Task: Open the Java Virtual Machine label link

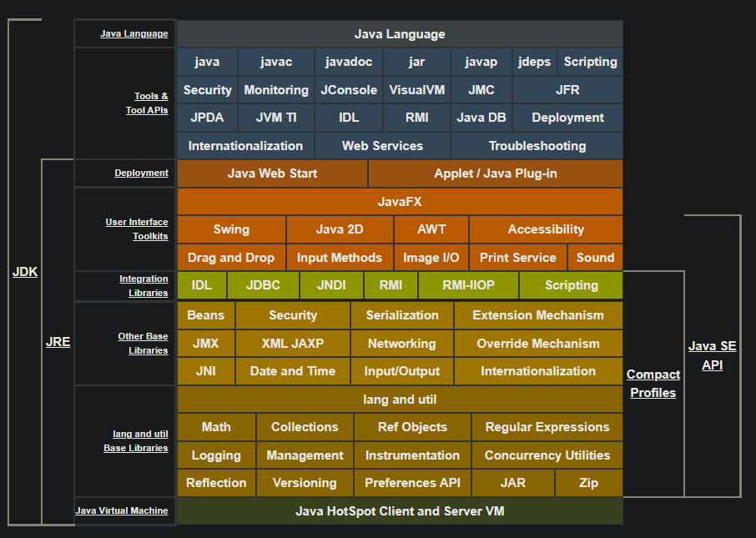Action: (x=122, y=510)
